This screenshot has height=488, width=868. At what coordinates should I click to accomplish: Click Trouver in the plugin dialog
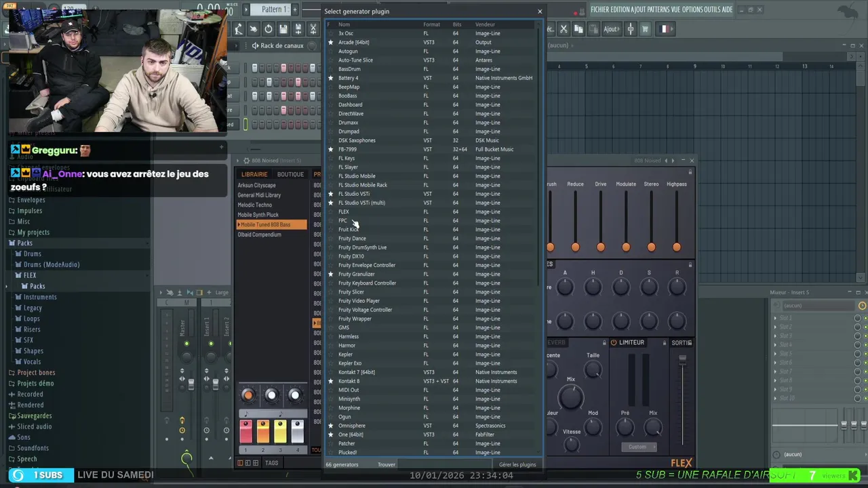(x=387, y=464)
